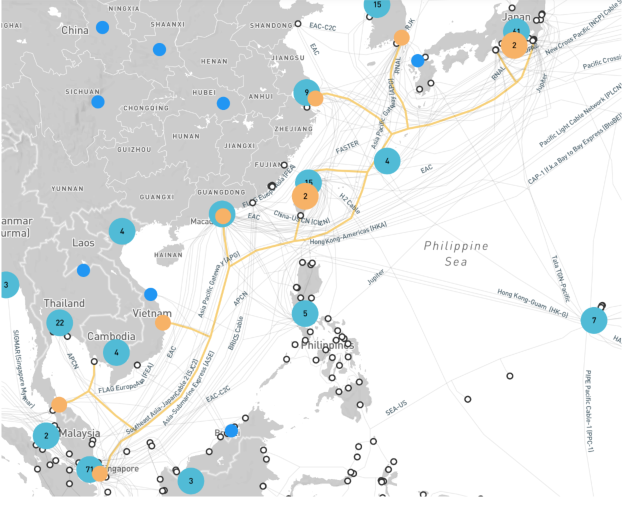Select the blue dot below Sichuan label
Viewport: 630px width, 511px height.
(x=98, y=102)
